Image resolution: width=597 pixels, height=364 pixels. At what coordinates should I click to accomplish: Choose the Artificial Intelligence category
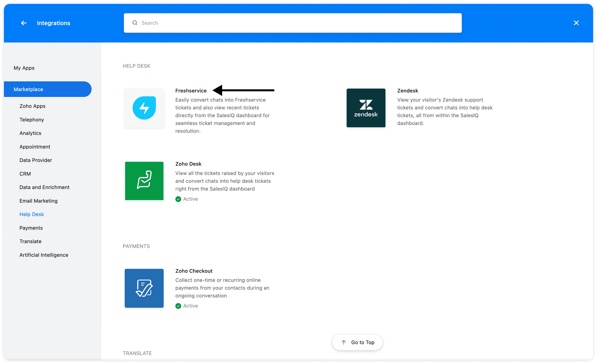click(44, 255)
